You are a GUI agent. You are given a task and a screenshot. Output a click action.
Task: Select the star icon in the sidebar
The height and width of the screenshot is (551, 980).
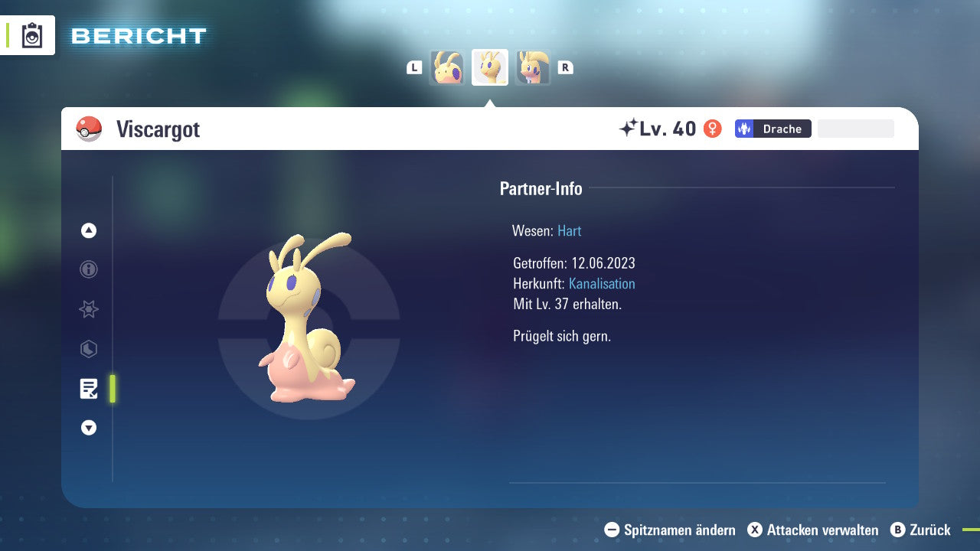point(88,309)
